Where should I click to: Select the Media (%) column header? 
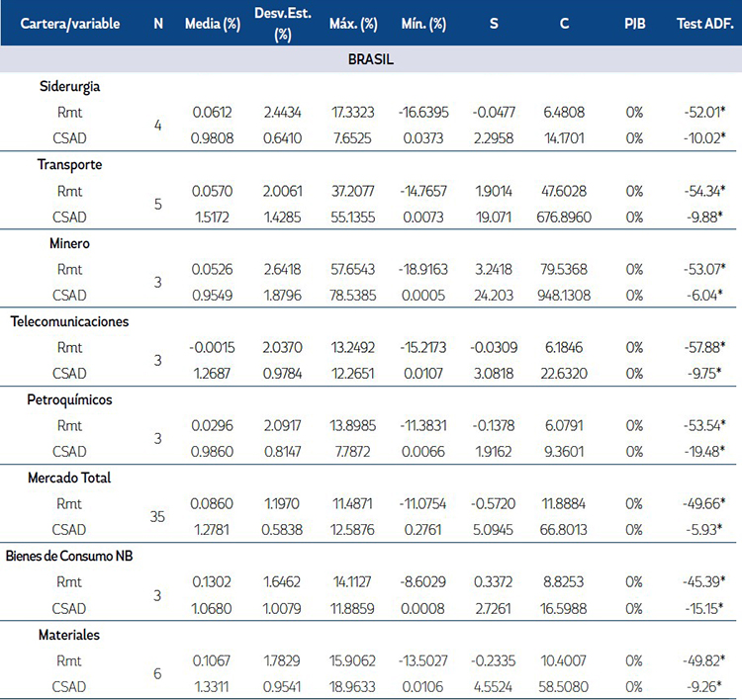[215, 23]
